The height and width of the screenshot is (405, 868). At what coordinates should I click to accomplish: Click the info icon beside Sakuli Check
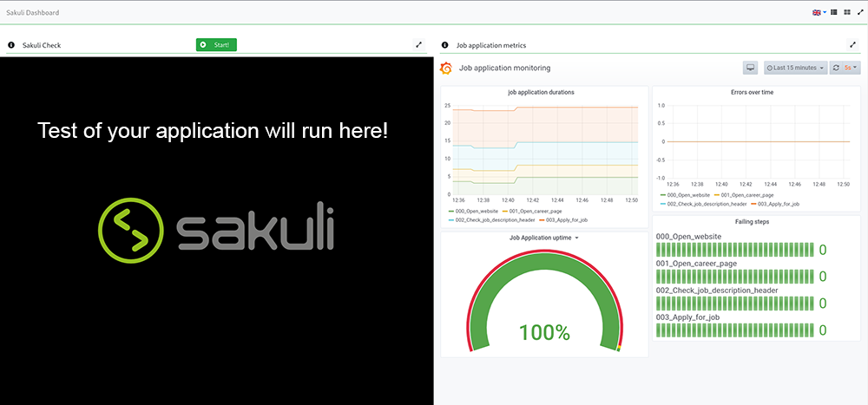(11, 45)
